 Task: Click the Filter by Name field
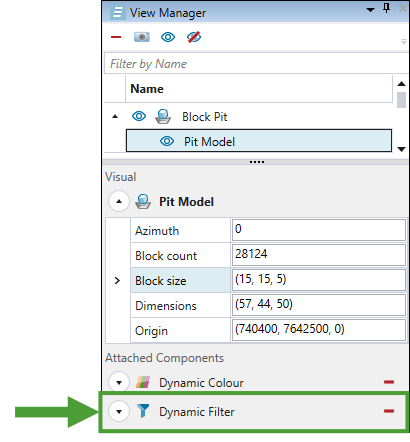pos(256,63)
